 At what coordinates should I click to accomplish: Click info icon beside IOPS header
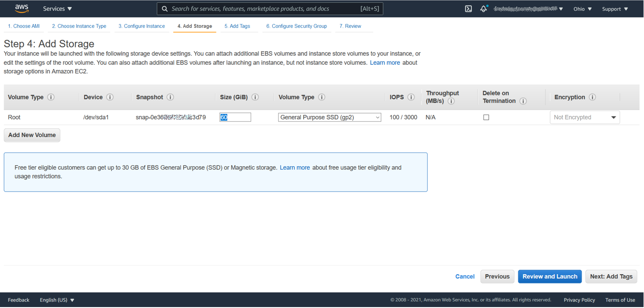(411, 97)
